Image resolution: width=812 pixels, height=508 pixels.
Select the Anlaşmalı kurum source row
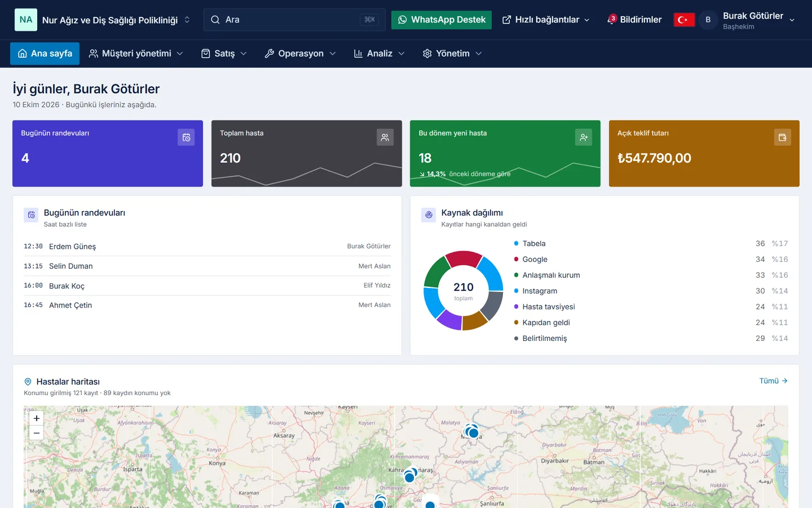(651, 275)
